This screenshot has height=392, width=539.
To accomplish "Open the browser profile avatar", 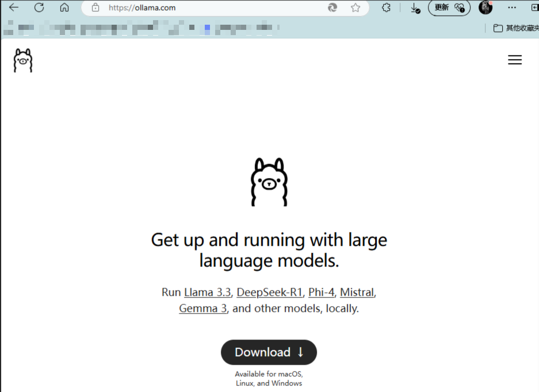I will 485,7.
